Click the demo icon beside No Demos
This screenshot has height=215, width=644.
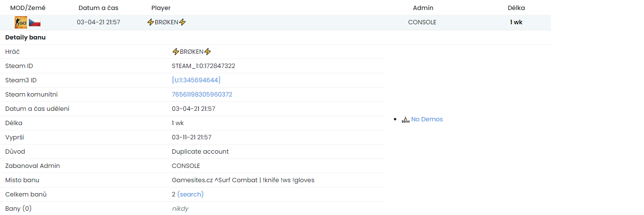point(405,120)
